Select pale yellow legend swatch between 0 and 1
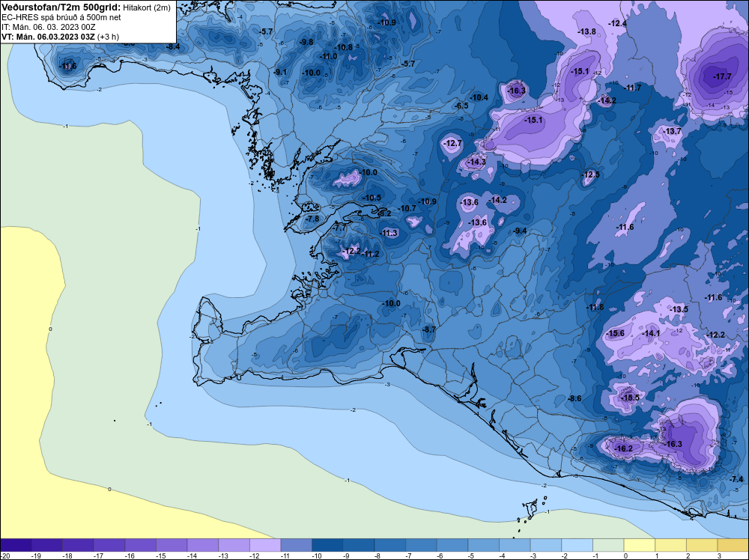This screenshot has width=749, height=560. coord(640,545)
